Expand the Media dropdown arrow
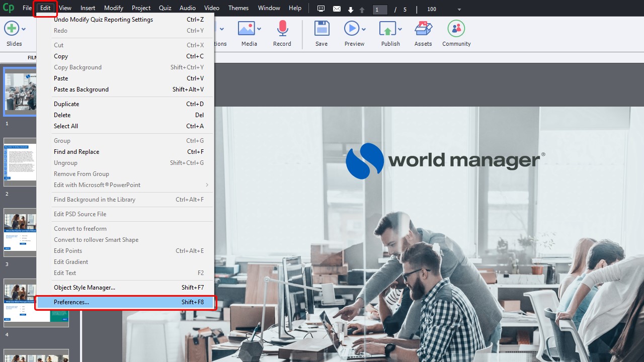This screenshot has height=362, width=644. click(x=259, y=29)
